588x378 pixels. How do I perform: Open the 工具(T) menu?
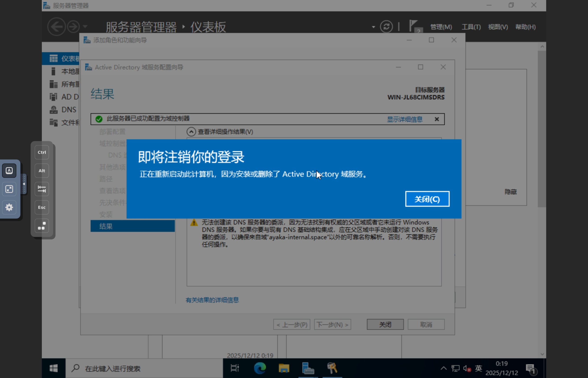(471, 27)
